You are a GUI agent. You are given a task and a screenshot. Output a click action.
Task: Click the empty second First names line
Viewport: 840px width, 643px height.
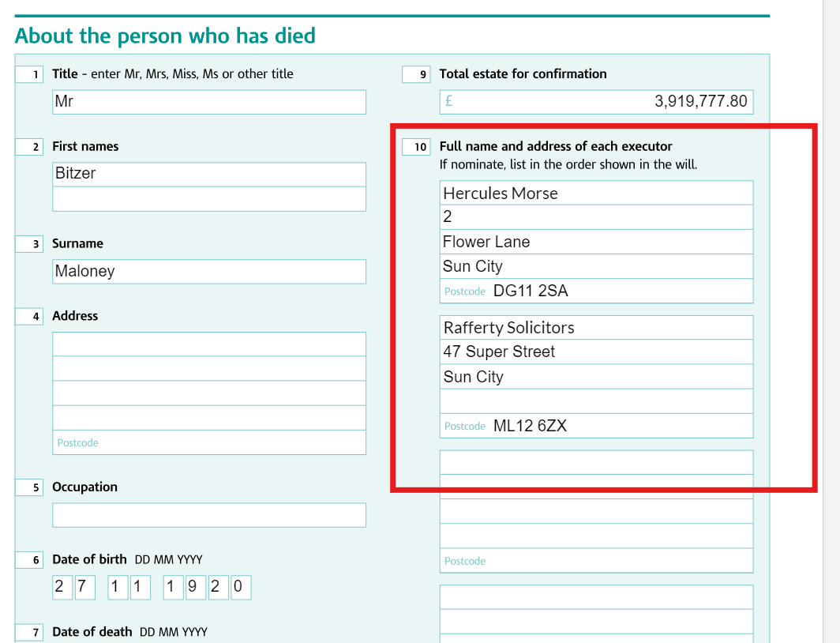pyautogui.click(x=209, y=199)
